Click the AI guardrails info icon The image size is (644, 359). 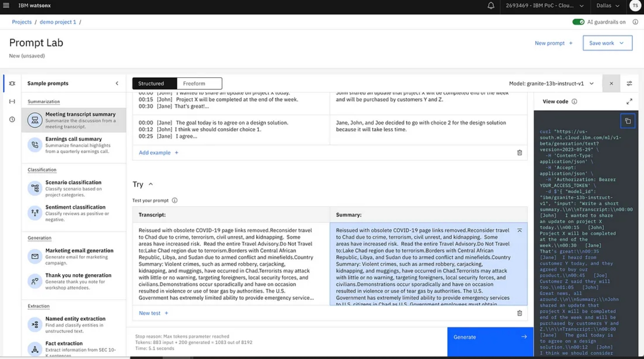(x=635, y=22)
